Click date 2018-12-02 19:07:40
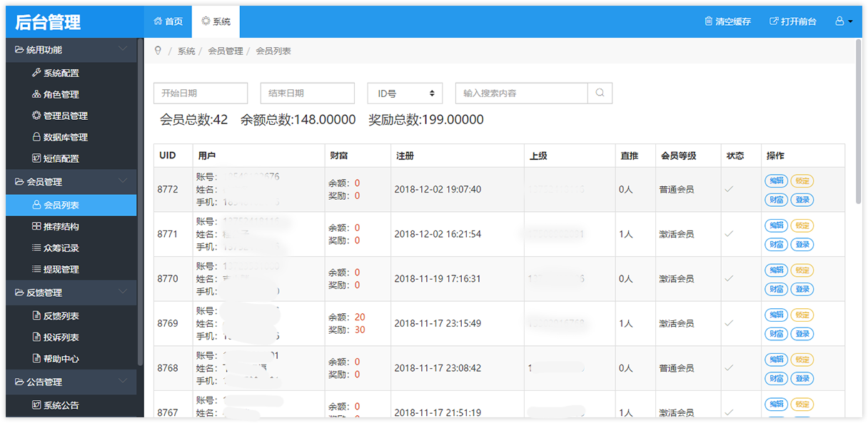Image resolution: width=868 pixels, height=423 pixels. click(438, 190)
